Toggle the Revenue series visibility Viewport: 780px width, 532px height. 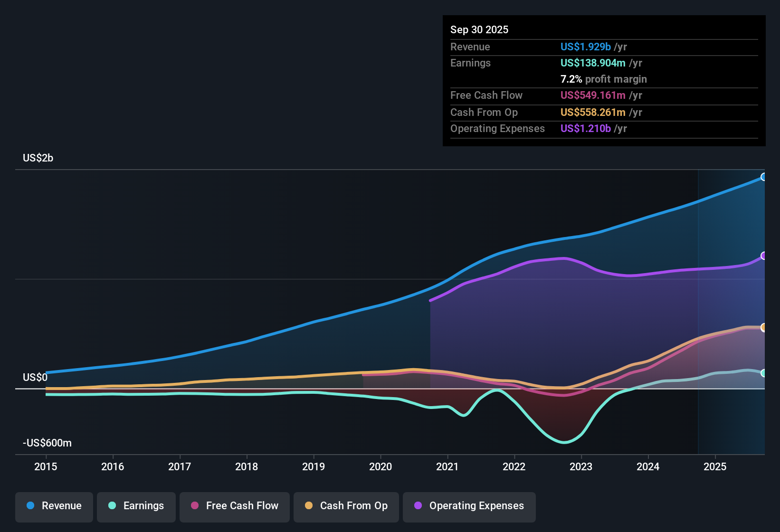click(54, 507)
